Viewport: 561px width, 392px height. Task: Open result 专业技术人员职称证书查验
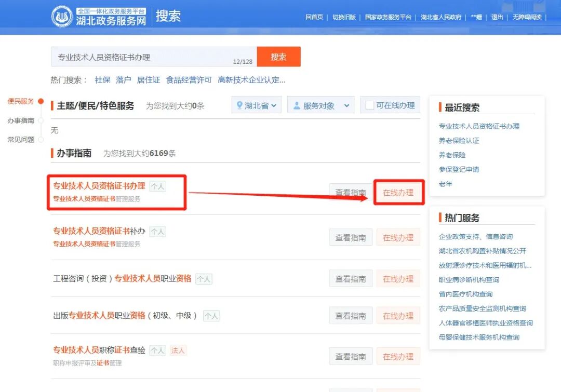(99, 350)
